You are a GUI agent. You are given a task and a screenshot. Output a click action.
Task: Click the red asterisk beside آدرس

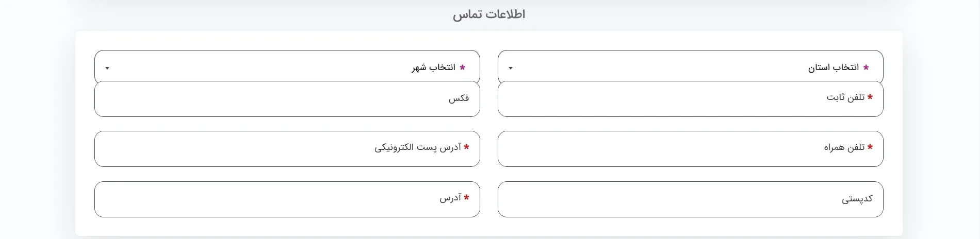(467, 197)
